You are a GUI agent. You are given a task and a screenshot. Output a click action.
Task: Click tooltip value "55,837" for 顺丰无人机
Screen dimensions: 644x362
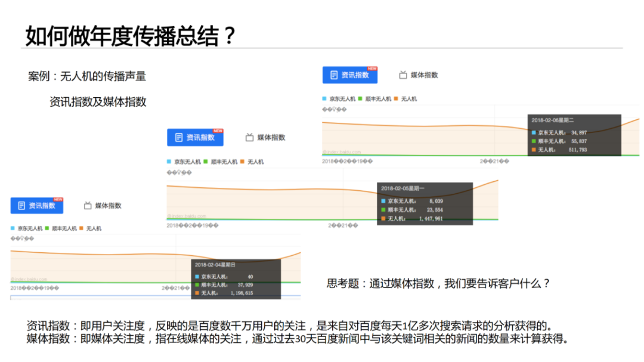pyautogui.click(x=579, y=141)
